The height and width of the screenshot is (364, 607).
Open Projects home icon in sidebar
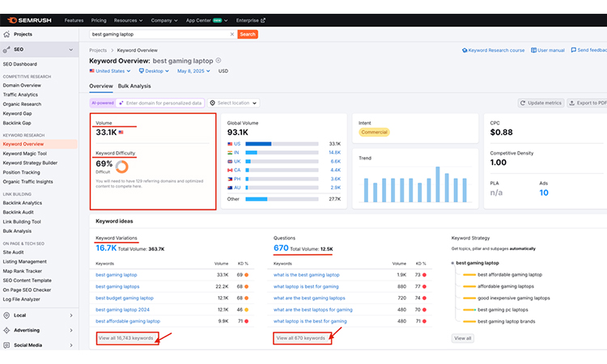(6, 35)
